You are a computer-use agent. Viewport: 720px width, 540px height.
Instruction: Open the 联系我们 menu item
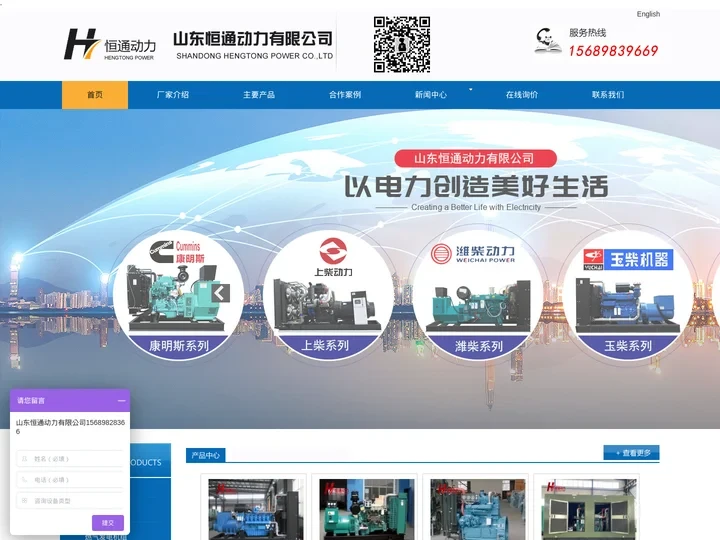pyautogui.click(x=608, y=95)
